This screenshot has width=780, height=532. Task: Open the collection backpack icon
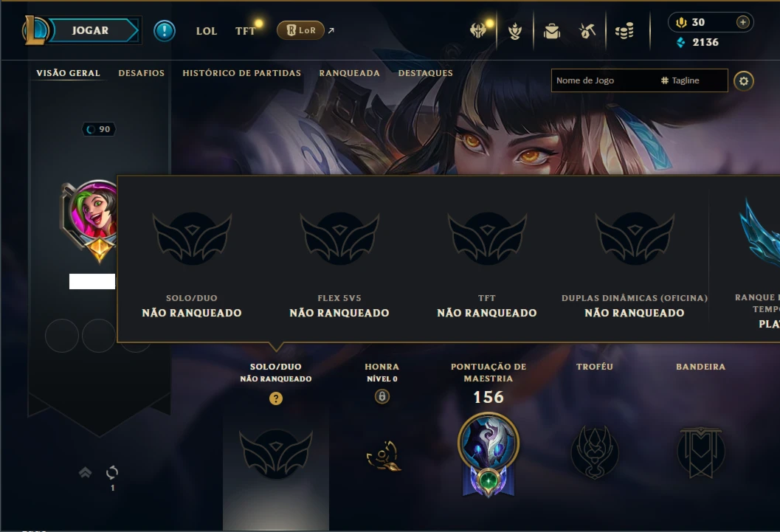(x=552, y=31)
